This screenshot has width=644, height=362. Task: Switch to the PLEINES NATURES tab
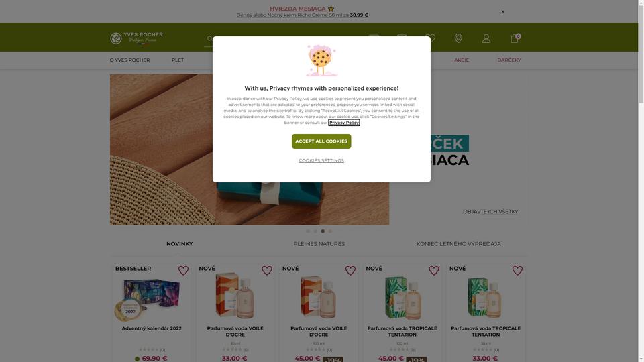[x=319, y=244]
